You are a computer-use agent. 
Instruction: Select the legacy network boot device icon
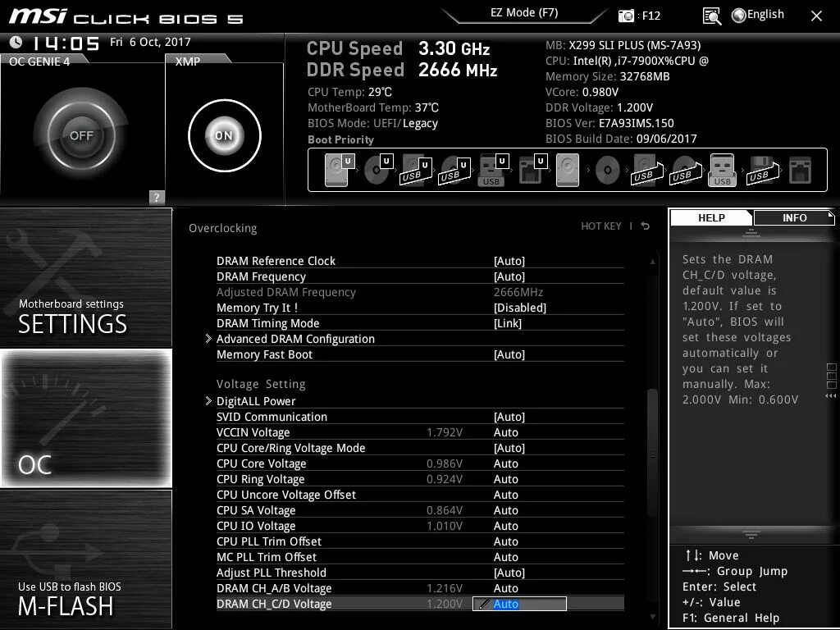(801, 171)
